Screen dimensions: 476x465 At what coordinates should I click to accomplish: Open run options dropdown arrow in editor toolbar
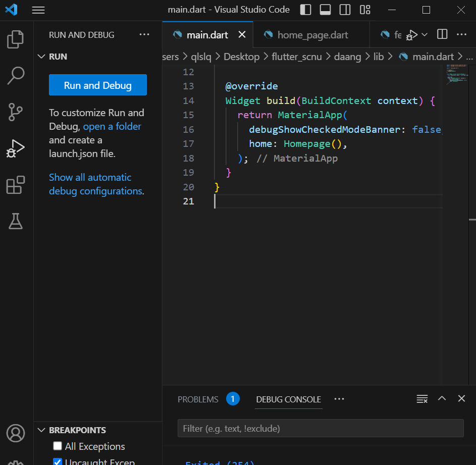pyautogui.click(x=425, y=35)
